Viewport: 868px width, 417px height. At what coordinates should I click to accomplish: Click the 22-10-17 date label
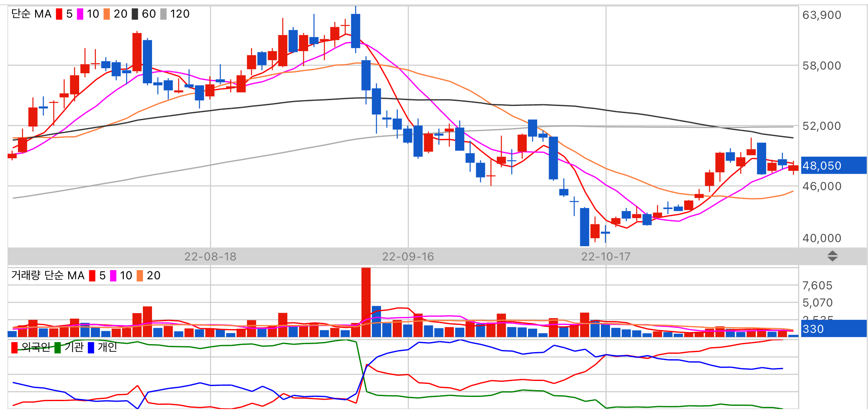point(606,257)
